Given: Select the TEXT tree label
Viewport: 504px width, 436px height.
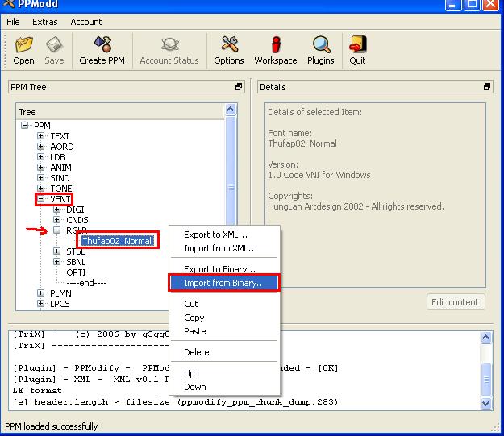Looking at the screenshot, I should [60, 136].
